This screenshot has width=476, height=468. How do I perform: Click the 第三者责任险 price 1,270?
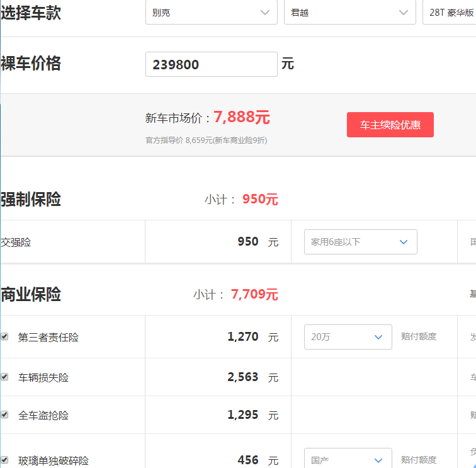click(243, 336)
